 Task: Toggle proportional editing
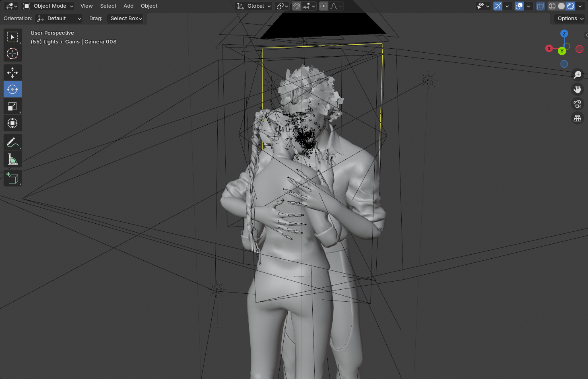tap(324, 6)
